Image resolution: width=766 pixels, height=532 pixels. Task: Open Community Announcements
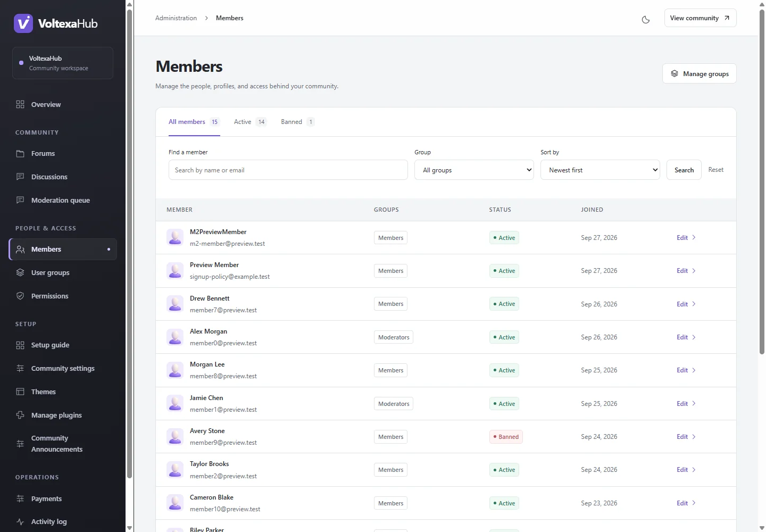pos(63,444)
